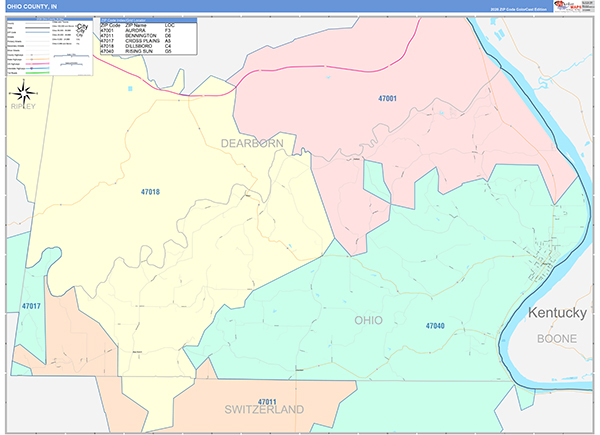Select the RISING SUN row in index table

coord(148,51)
